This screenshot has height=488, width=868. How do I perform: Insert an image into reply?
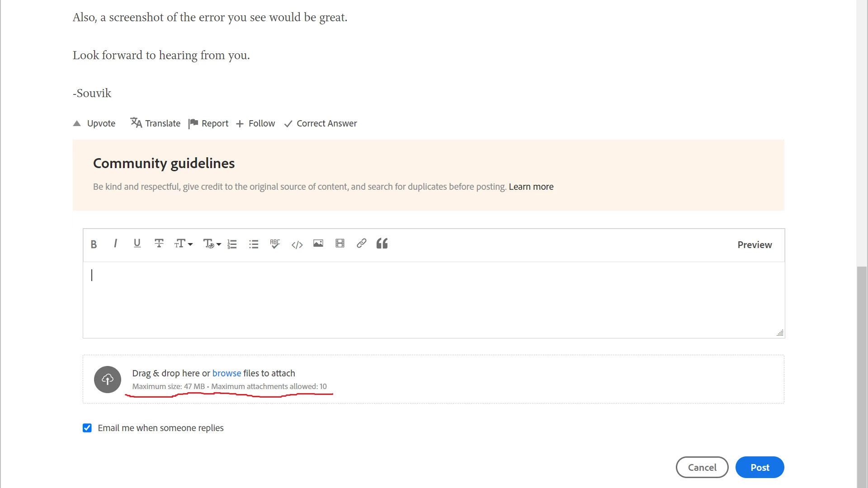coord(318,244)
